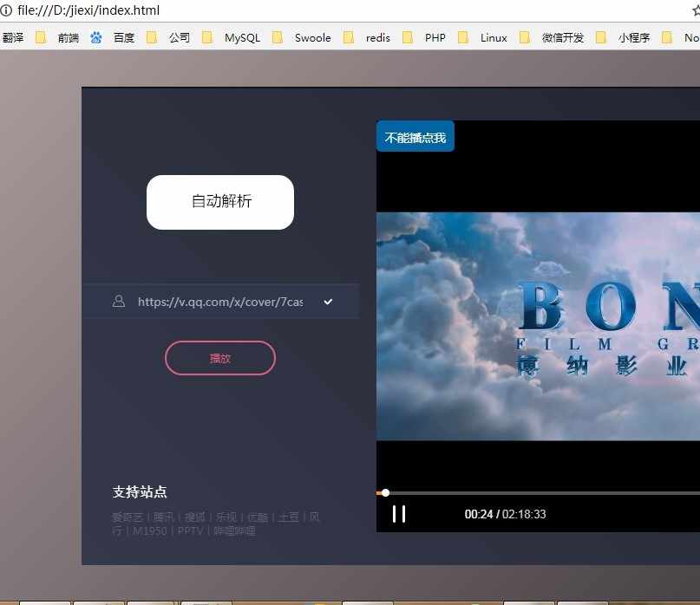
Task: Click the 哔哩哔哩 supported site text
Action: [234, 531]
